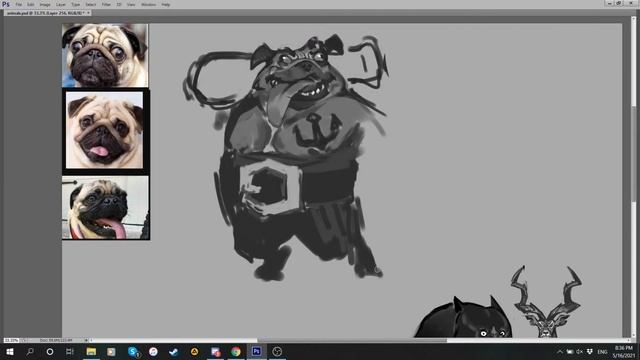Viewport: 640px width, 360px height.
Task: Minimize the Photoshop window
Action: coord(610,3)
